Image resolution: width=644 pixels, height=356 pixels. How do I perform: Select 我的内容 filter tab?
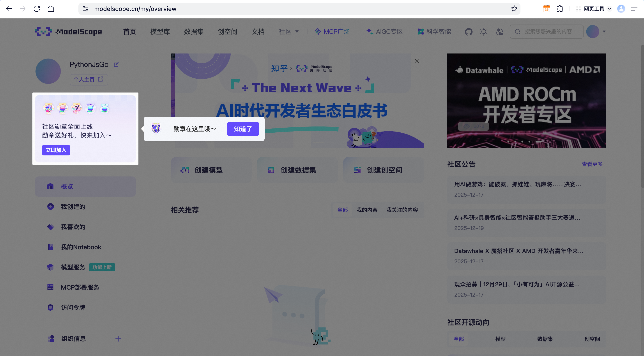click(x=367, y=210)
